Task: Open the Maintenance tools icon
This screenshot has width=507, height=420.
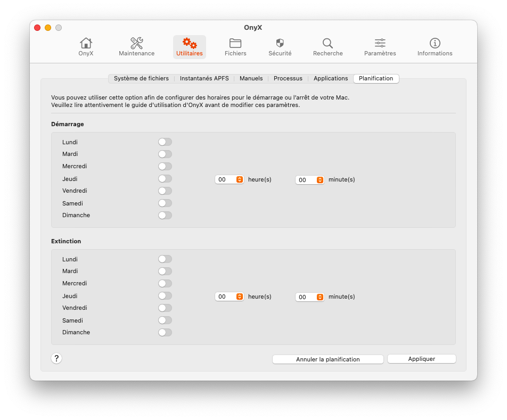Action: point(136,47)
